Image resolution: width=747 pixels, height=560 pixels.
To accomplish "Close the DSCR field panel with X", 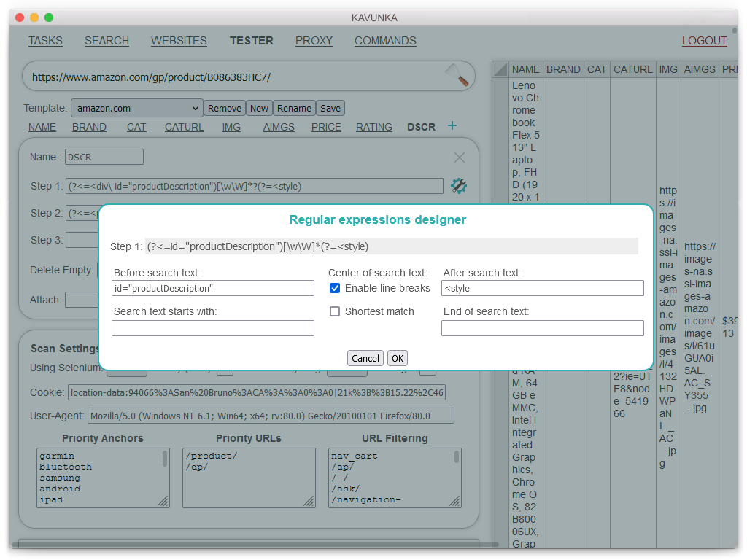I will pyautogui.click(x=459, y=157).
